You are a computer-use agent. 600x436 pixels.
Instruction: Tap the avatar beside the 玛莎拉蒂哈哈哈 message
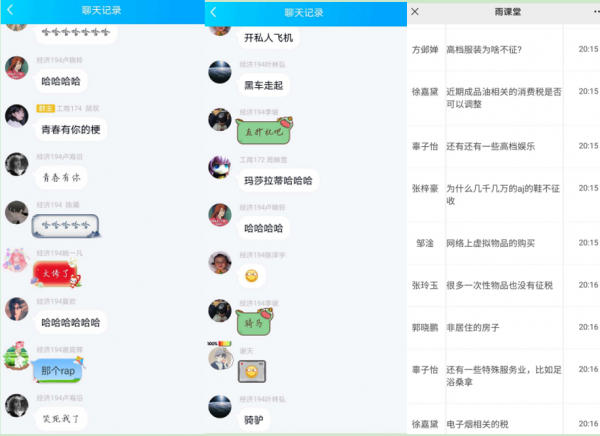point(220,168)
